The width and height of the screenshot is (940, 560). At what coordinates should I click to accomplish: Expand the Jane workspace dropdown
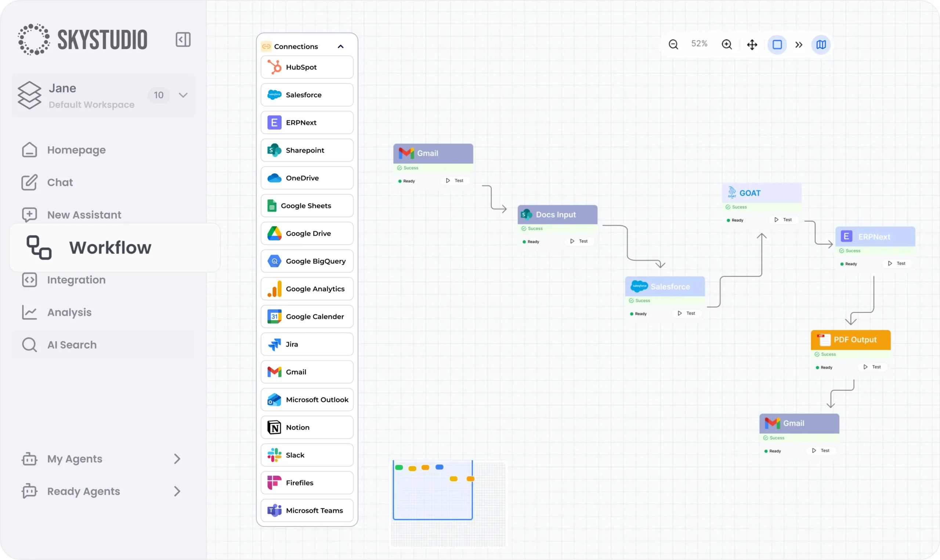click(x=183, y=95)
